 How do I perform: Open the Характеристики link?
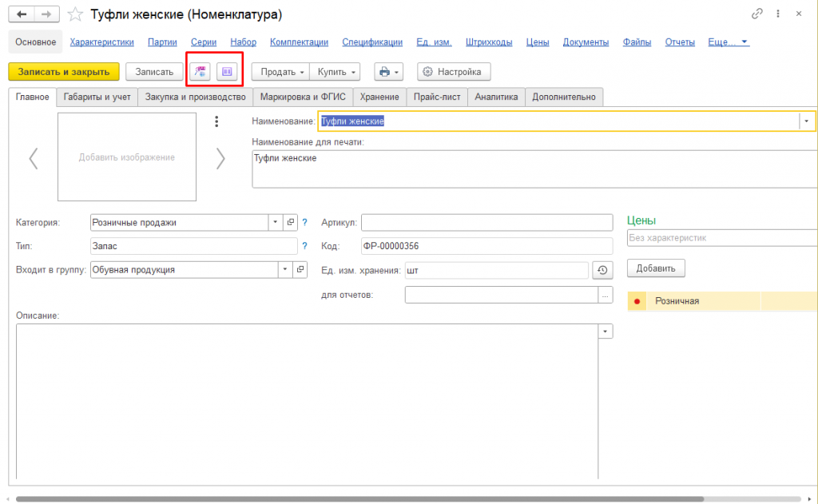[101, 42]
